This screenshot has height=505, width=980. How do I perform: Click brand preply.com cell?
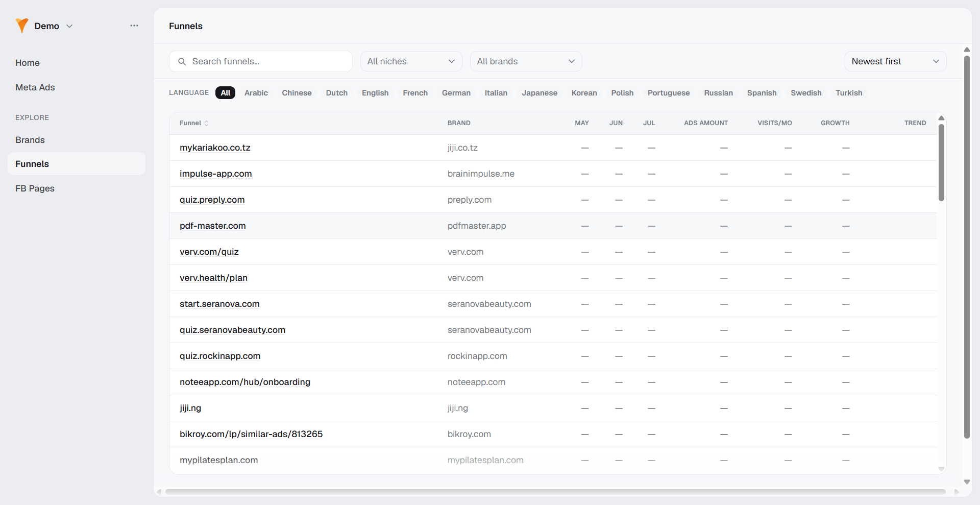click(470, 200)
